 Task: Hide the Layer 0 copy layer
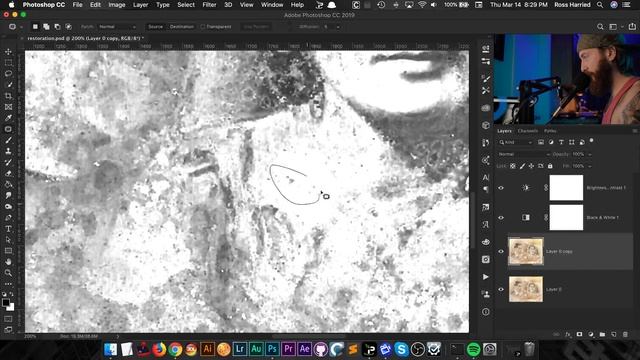click(501, 251)
